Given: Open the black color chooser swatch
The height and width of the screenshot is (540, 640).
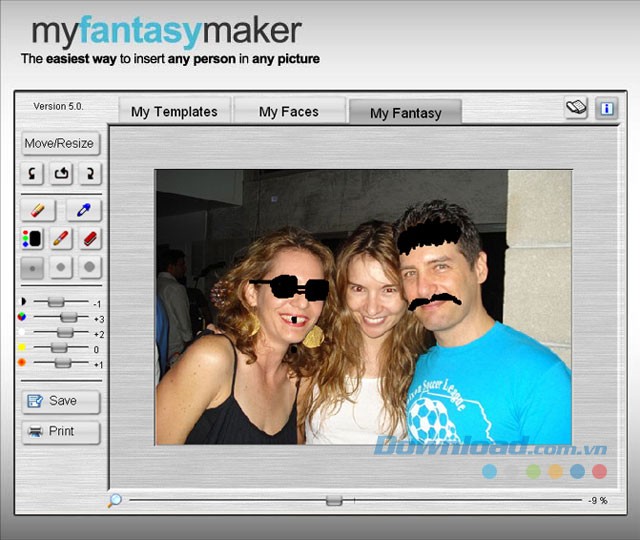Looking at the screenshot, I should pos(33,239).
